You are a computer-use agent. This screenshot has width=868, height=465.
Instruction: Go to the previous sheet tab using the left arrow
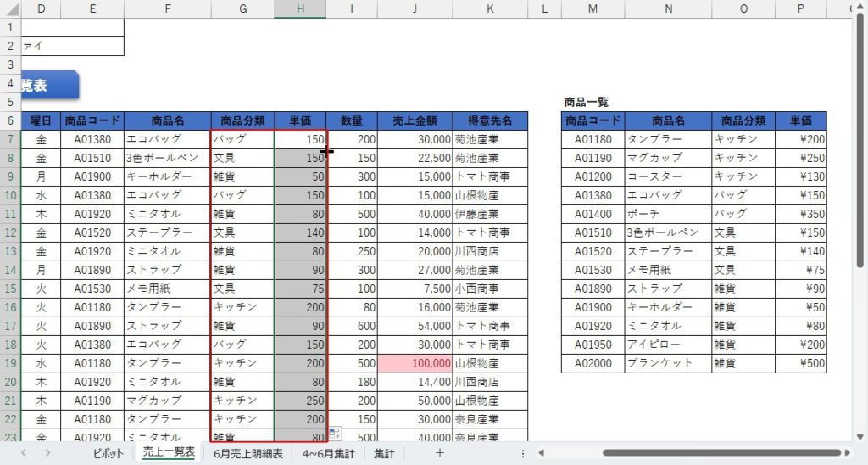[x=23, y=453]
